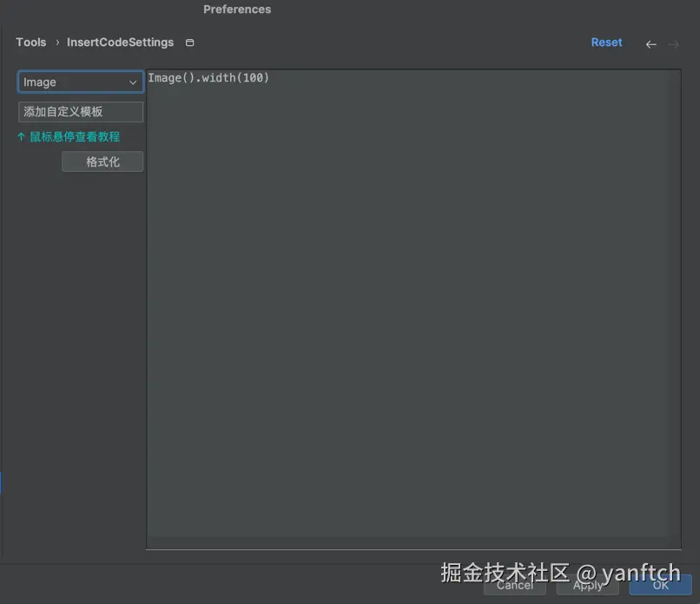Confirm with the OK button
Viewport: 700px width, 604px height.
point(661,585)
